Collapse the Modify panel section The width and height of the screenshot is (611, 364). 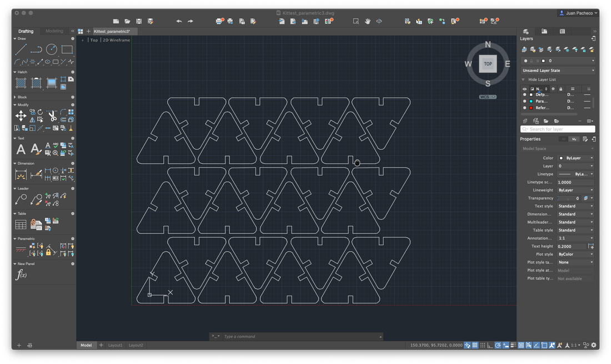15,105
